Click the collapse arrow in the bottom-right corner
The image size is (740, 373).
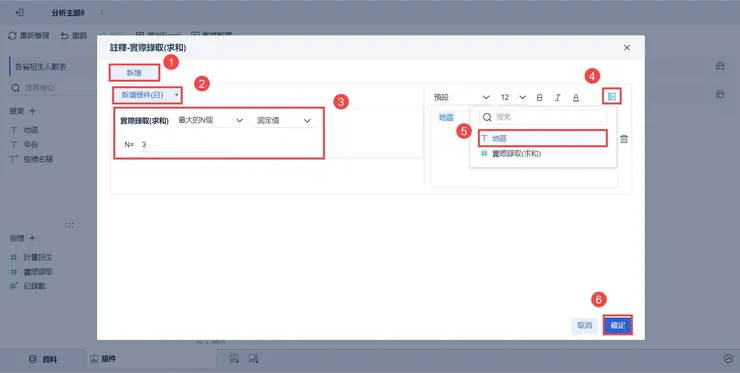[728, 359]
